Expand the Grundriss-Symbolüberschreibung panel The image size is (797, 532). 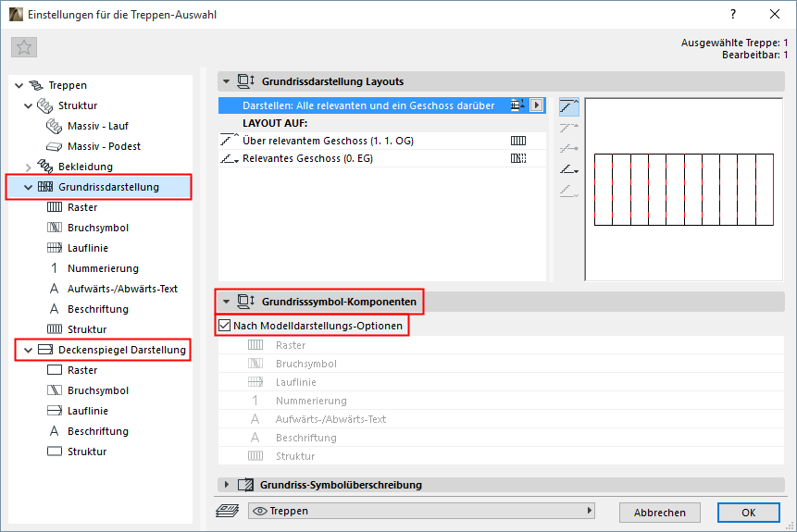click(226, 485)
